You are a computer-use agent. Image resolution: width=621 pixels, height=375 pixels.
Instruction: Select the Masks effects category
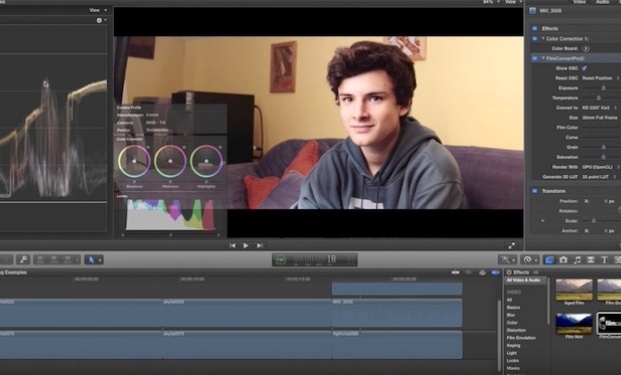pyautogui.click(x=513, y=368)
